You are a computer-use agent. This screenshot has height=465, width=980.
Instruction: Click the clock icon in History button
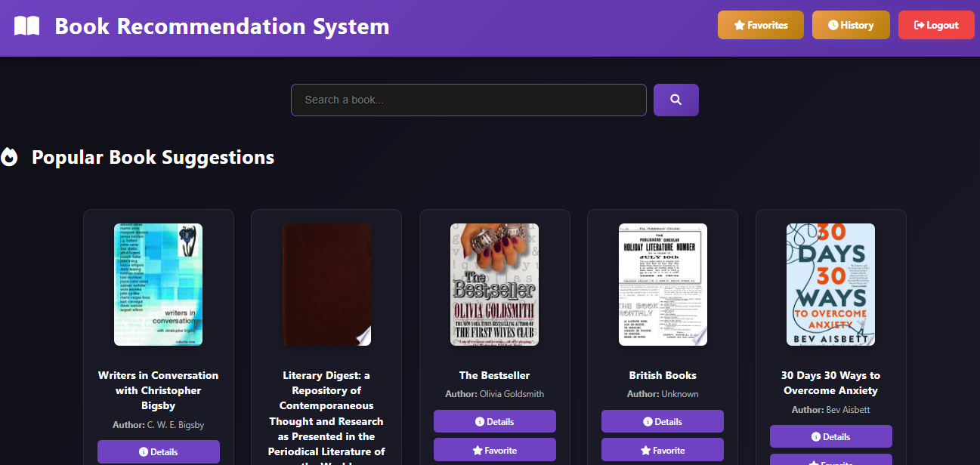coord(833,25)
